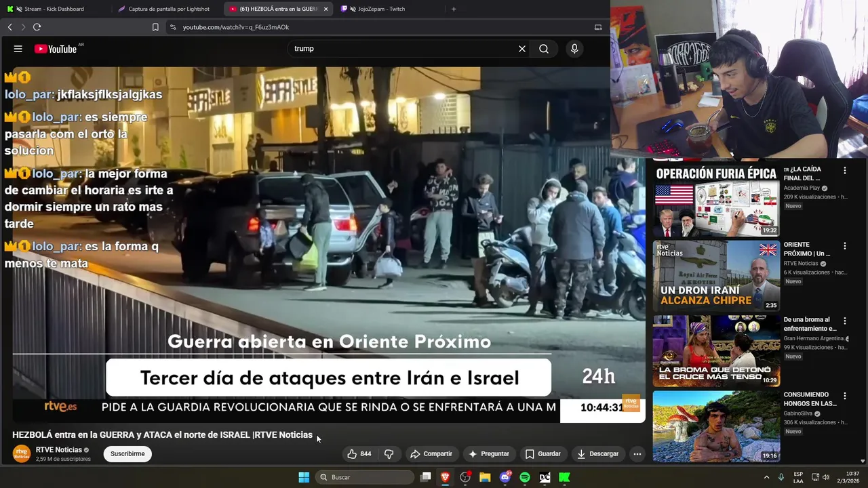Open Task View on the taskbar
This screenshot has width=868, height=488.
point(425,477)
